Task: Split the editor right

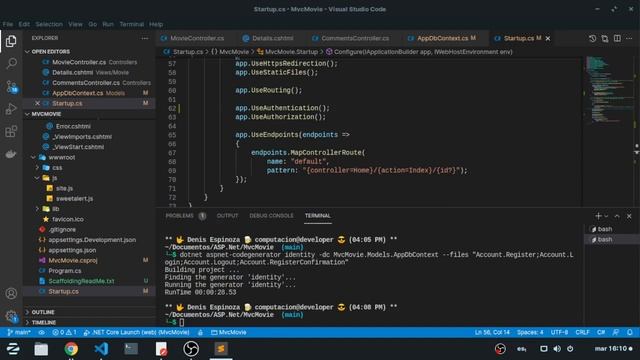Action: click(x=617, y=38)
